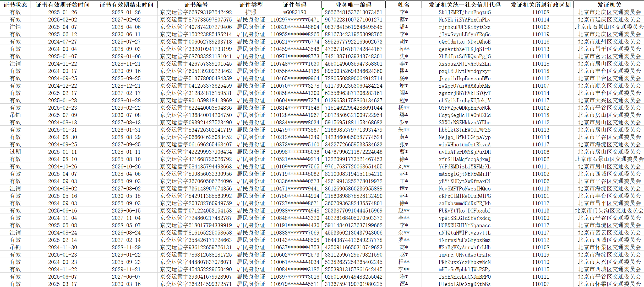Click the 北京市门头沟区交通委员会 cell
Image resolution: width=644 pixels, height=287 pixels.
(x=609, y=211)
